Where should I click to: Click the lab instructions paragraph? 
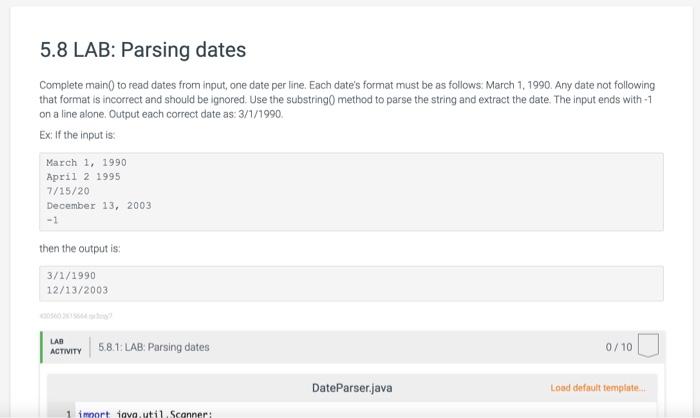tap(347, 100)
